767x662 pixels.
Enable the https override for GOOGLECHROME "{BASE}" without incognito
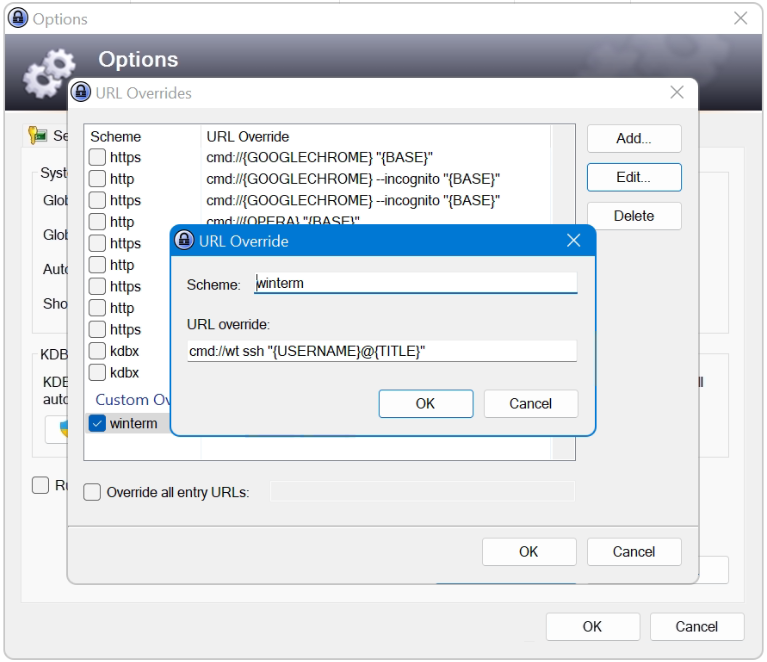tap(97, 158)
